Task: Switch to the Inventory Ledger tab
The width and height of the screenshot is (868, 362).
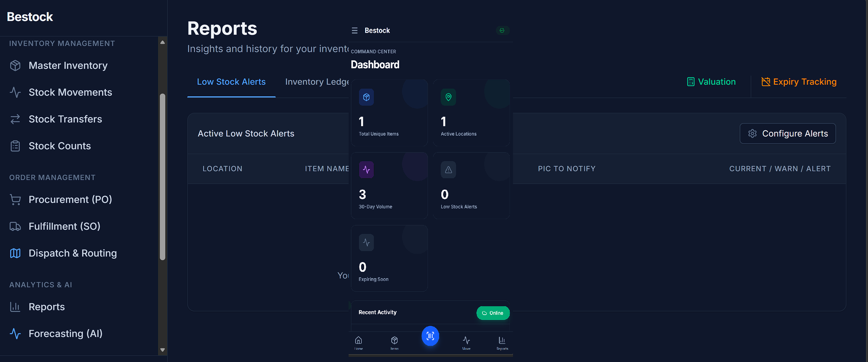Action: [x=317, y=82]
